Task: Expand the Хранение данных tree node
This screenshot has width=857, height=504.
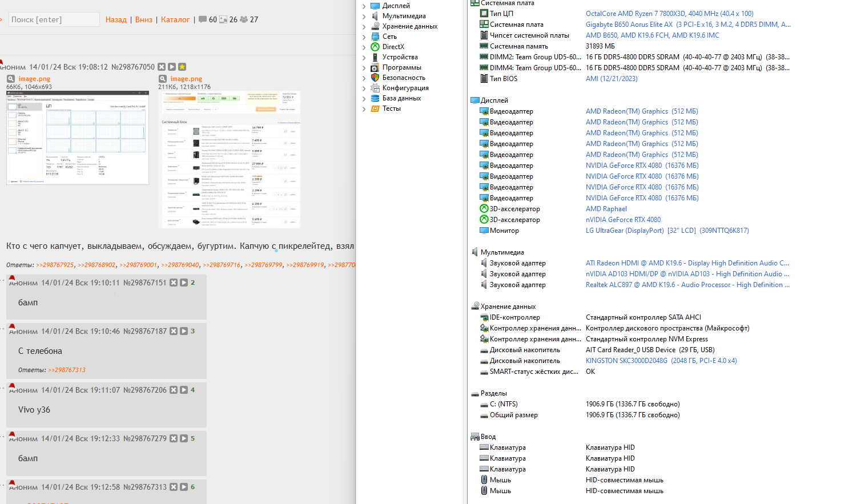Action: (x=364, y=26)
